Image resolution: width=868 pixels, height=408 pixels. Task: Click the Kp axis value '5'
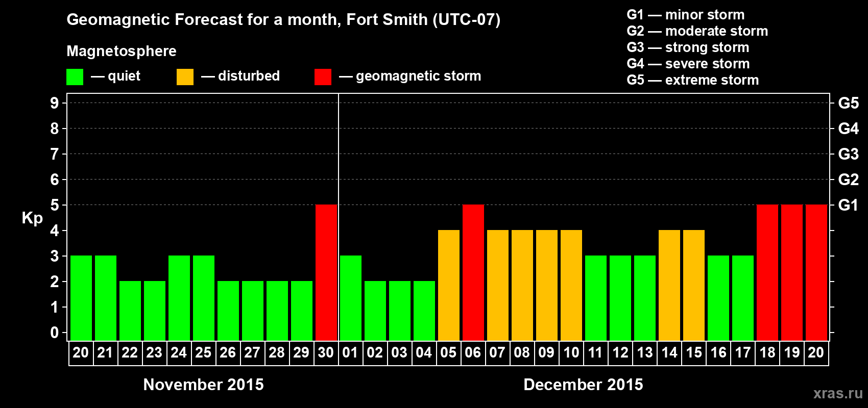(55, 205)
